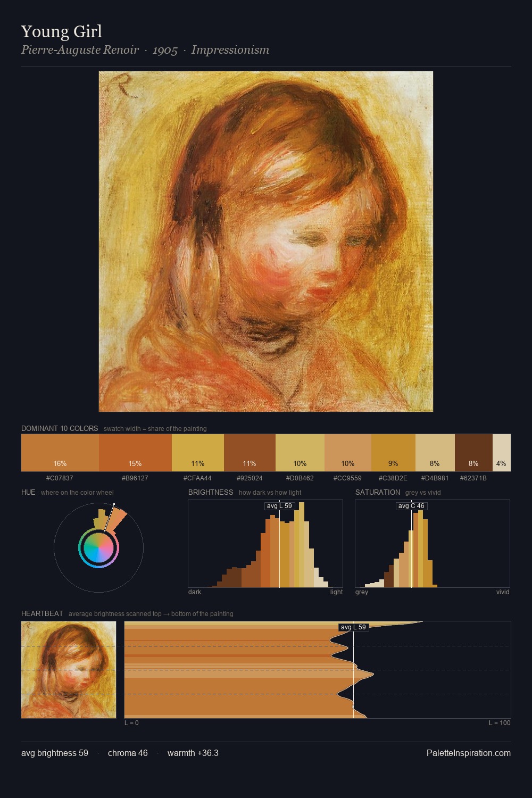Select the #D0B462 swatch labeled 10%
This screenshot has height=798, width=532.
tap(300, 453)
